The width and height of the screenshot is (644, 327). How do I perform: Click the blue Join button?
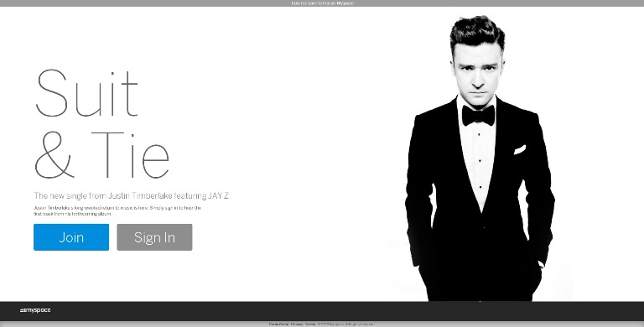click(x=71, y=237)
